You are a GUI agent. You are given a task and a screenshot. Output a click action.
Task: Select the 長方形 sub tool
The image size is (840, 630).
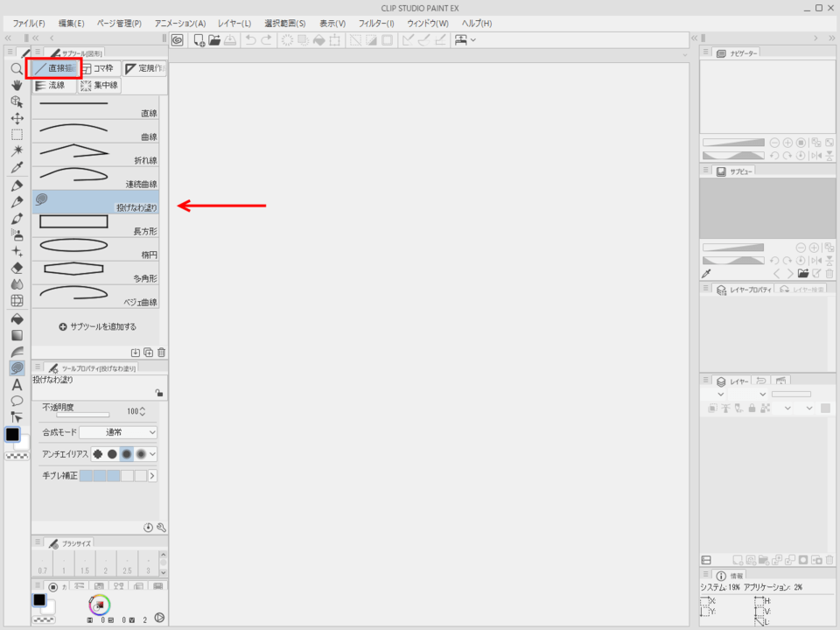[x=95, y=226]
